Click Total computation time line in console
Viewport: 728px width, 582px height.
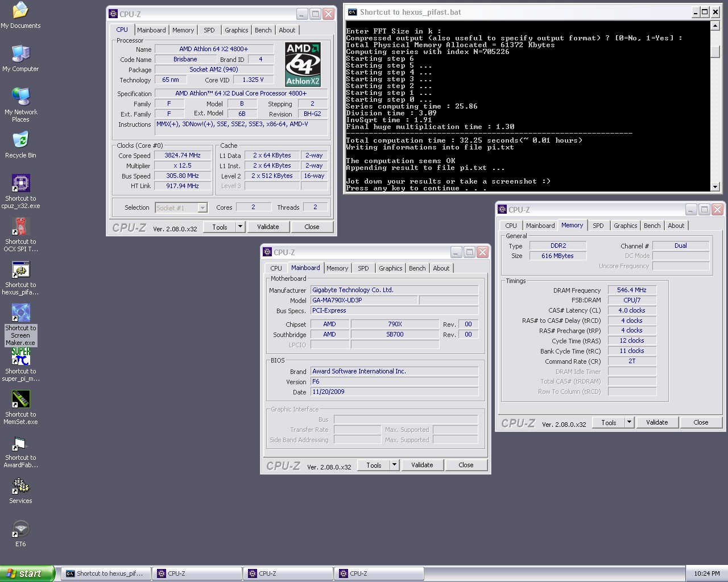(464, 140)
